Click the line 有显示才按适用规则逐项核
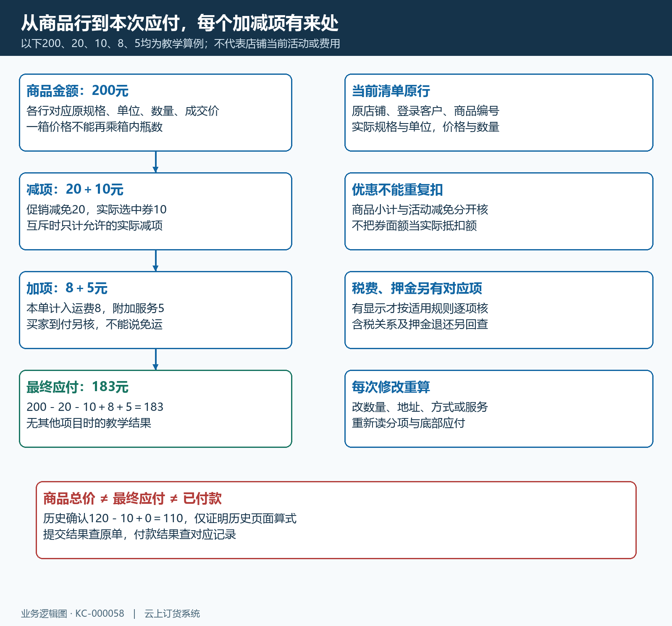Viewport: 672px width, 626px height. pos(420,308)
